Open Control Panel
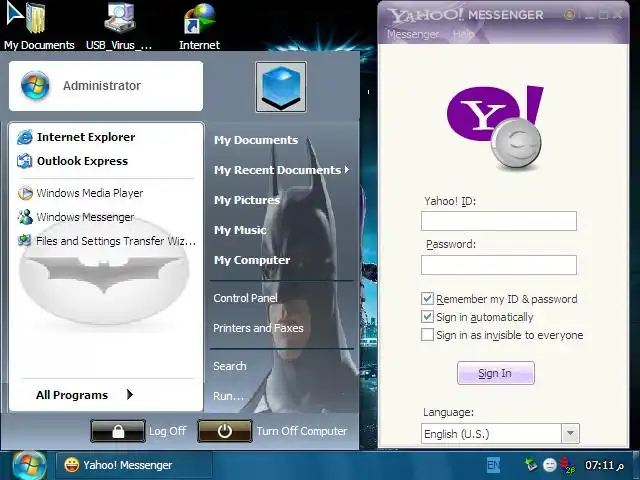This screenshot has height=480, width=640. [245, 298]
